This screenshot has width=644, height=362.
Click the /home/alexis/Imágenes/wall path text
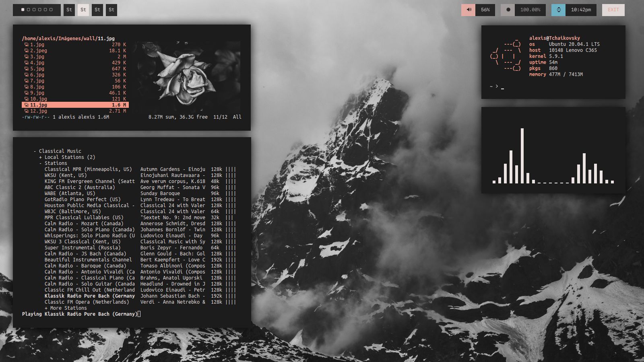point(58,39)
